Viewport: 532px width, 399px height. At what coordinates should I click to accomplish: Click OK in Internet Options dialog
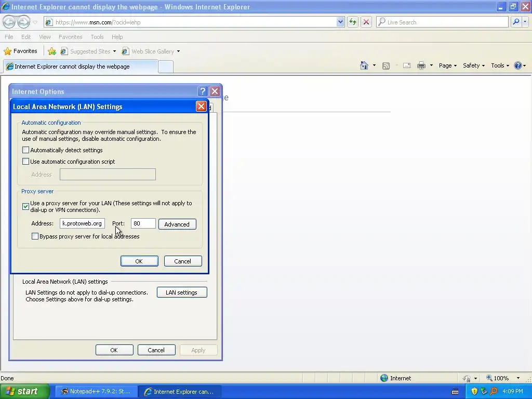114,350
